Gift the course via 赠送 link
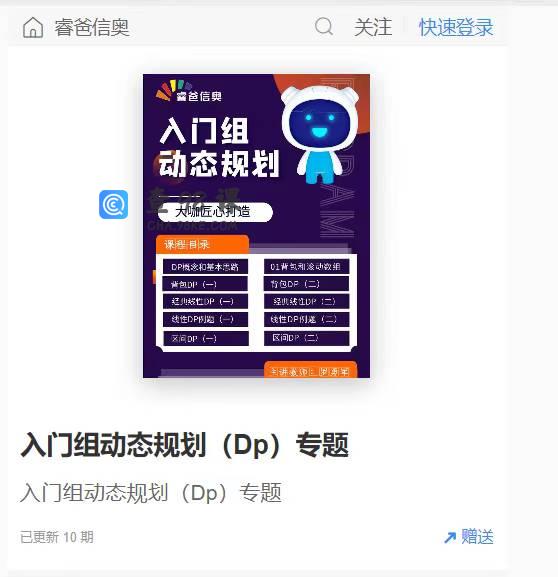Viewport: 558px width, 577px height. (477, 537)
